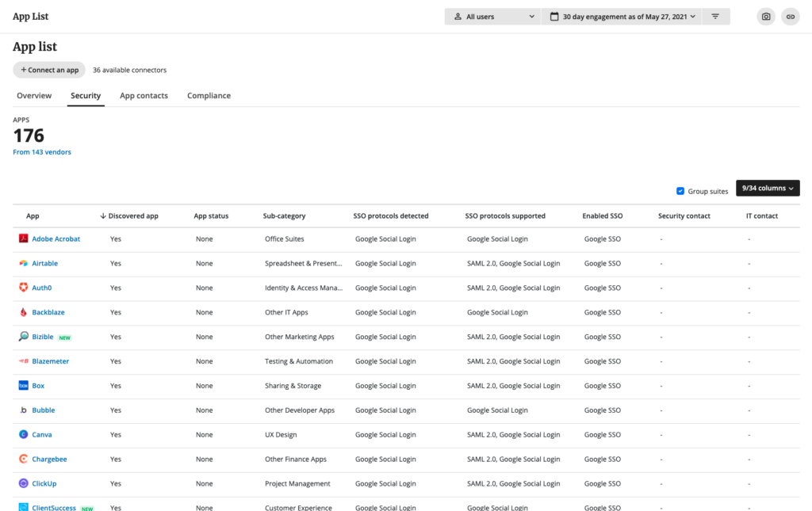Click the IT contact column header

coord(762,216)
